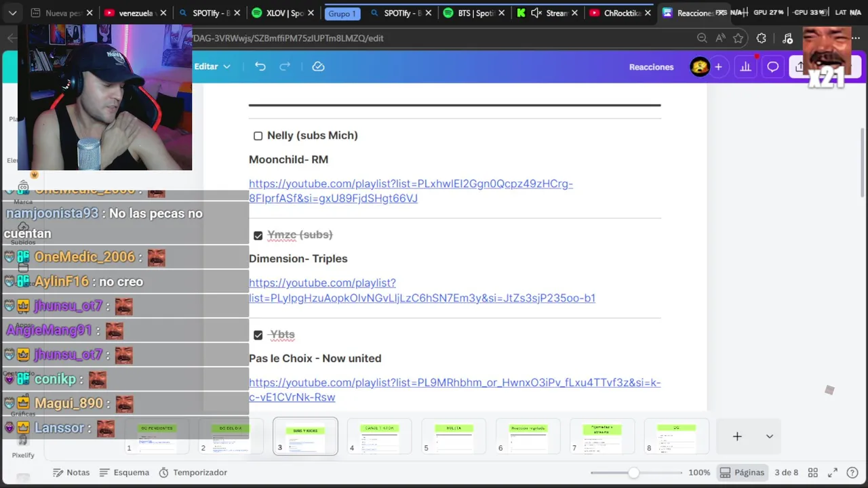The height and width of the screenshot is (488, 868).
Task: Add a collaborator with the plus icon
Action: pos(718,66)
